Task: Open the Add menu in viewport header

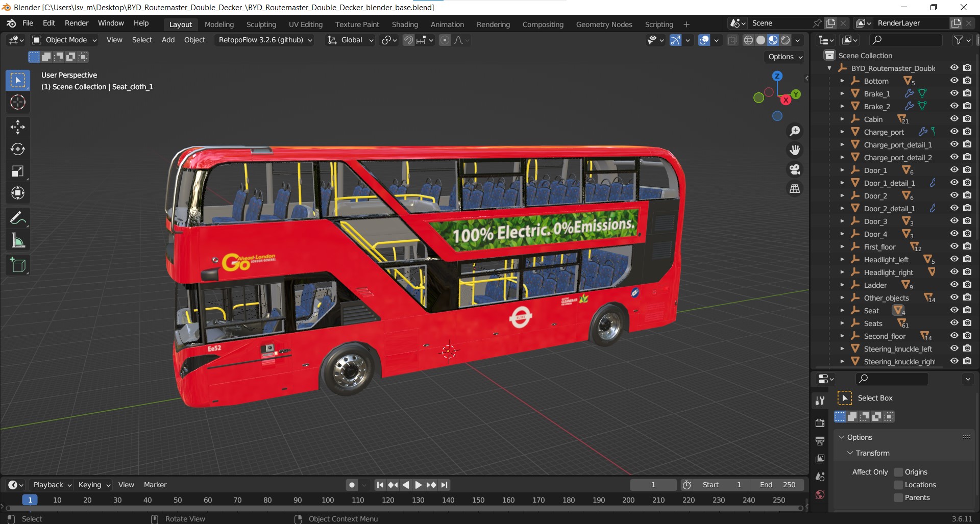Action: [168, 40]
